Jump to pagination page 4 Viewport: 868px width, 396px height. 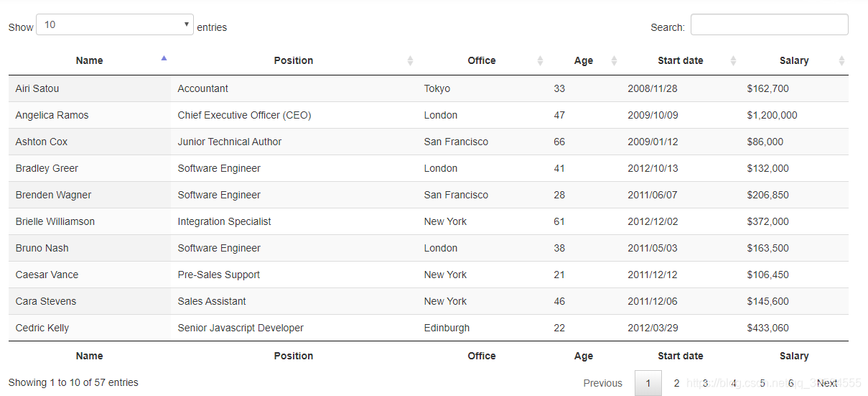734,383
